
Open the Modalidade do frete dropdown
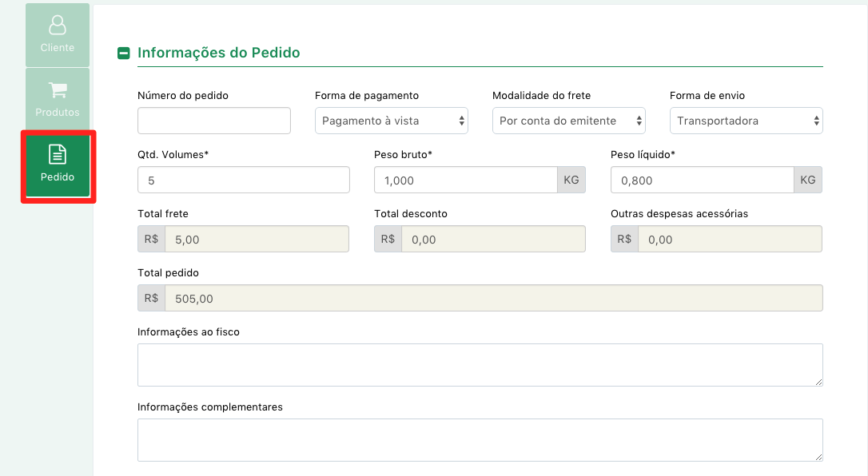[568, 121]
